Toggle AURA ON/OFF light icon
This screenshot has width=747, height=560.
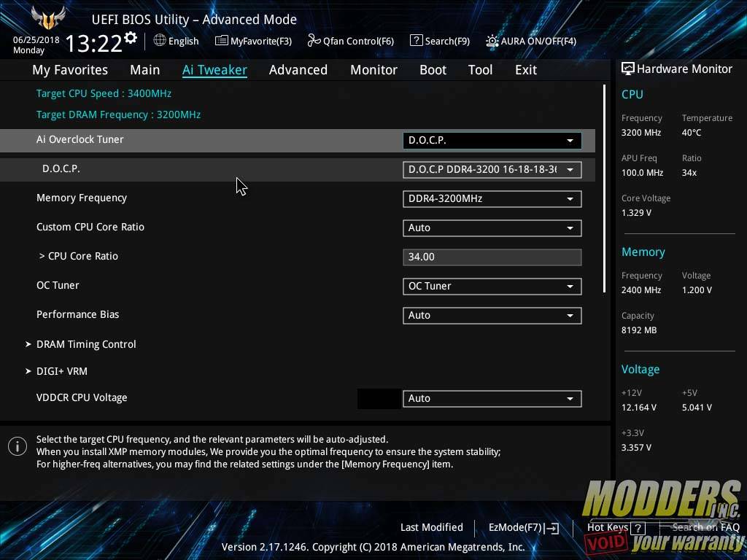click(492, 41)
